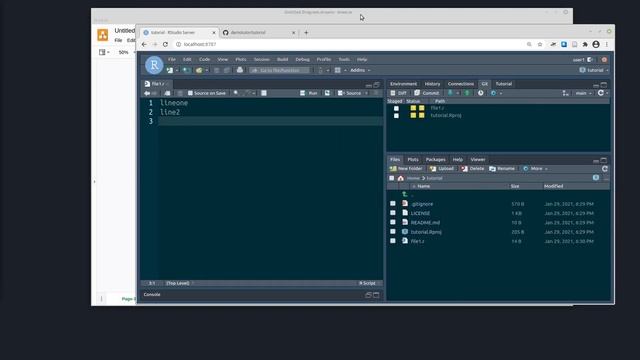Open the main branch dropdown
The height and width of the screenshot is (360, 640).
coord(583,93)
